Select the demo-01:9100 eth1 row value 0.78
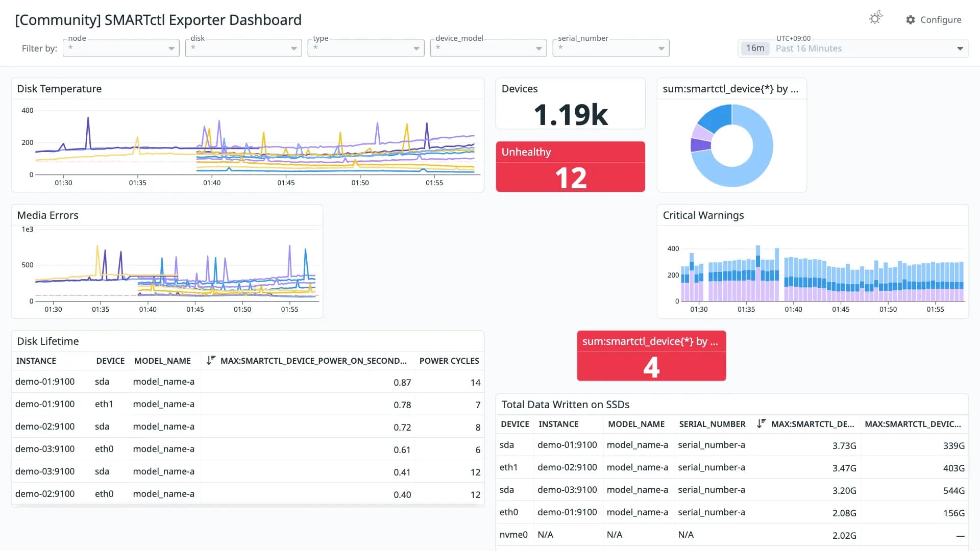Image resolution: width=980 pixels, height=551 pixels. [402, 405]
